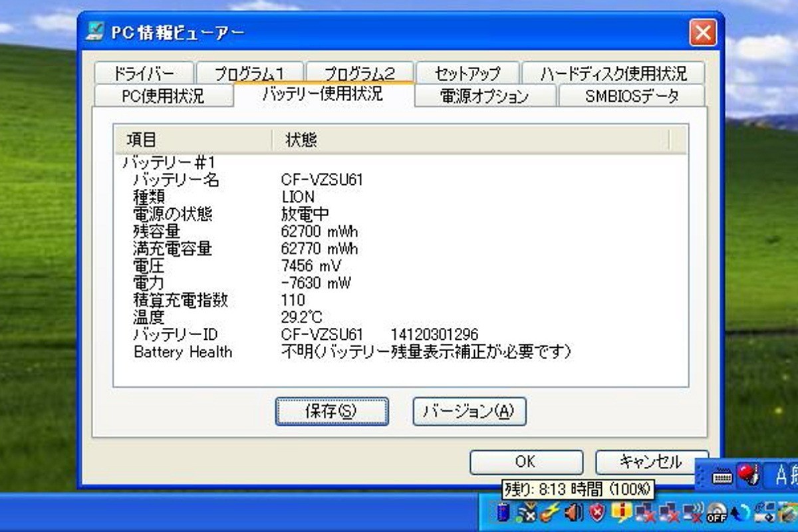
Task: Click the optical disc OFF tray icon
Action: point(716,512)
